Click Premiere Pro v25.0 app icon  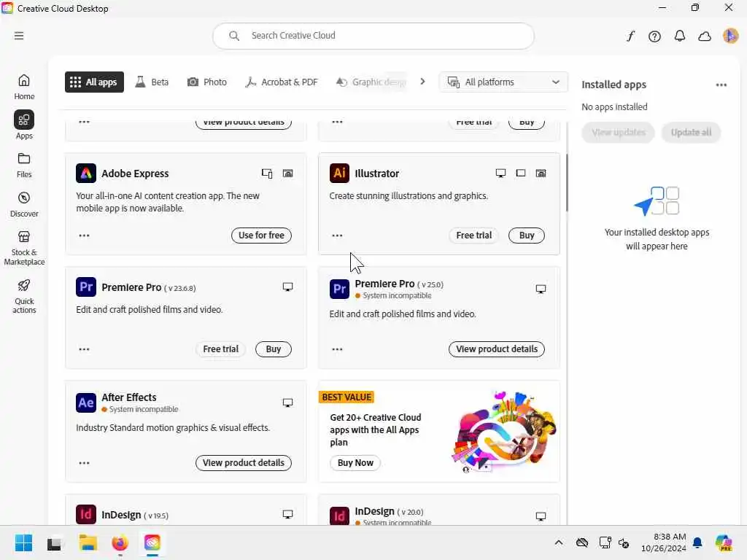click(339, 289)
